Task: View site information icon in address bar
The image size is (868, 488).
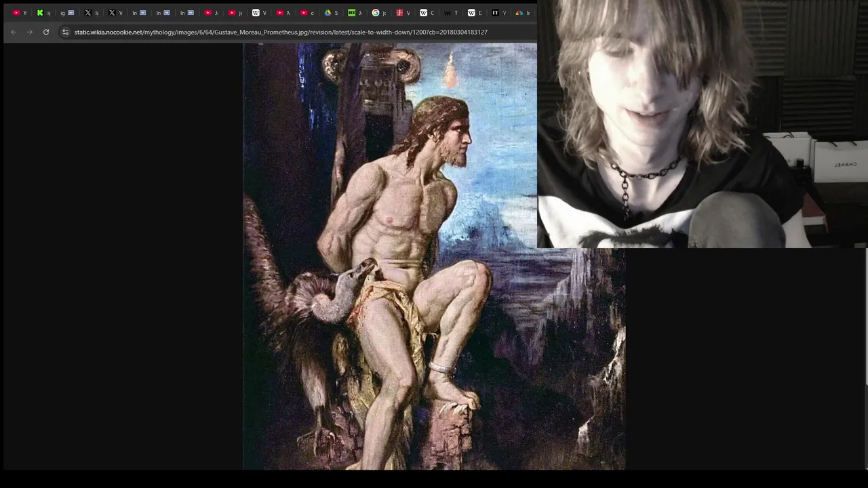Action: [65, 32]
